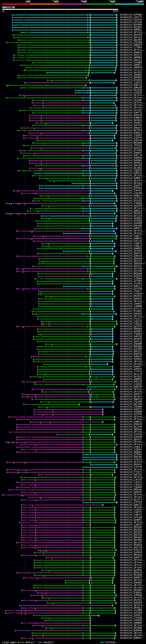Select UniRef100_Q8LMR3 in the hit list
146x644 pixels.
tap(131, 40)
